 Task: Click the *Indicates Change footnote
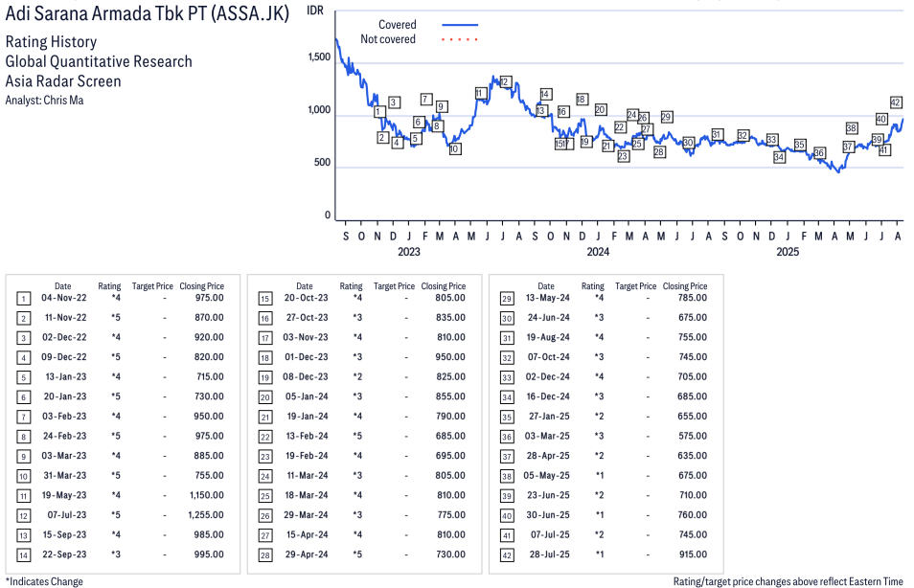[x=44, y=581]
